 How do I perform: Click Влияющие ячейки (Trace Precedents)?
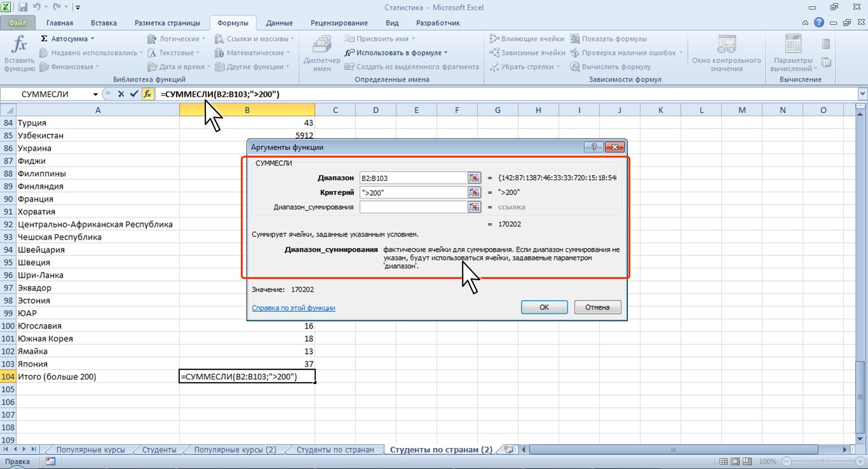click(x=527, y=39)
